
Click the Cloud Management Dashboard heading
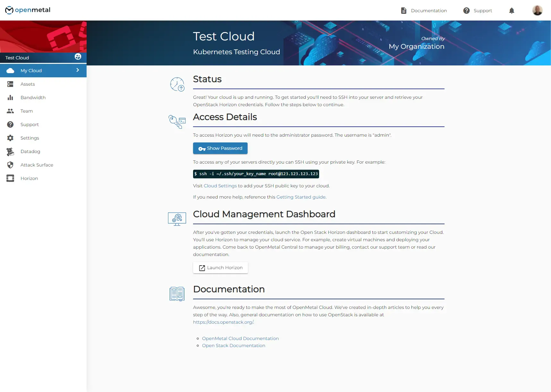point(264,214)
